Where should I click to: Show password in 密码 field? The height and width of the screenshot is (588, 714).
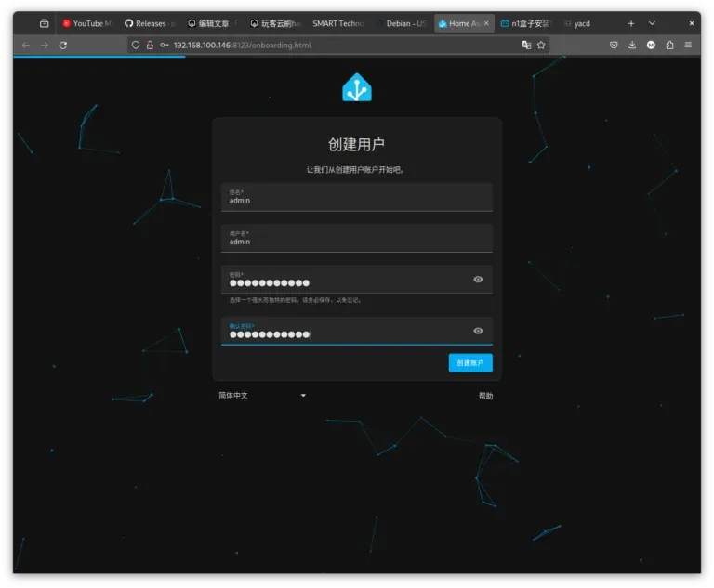click(478, 280)
